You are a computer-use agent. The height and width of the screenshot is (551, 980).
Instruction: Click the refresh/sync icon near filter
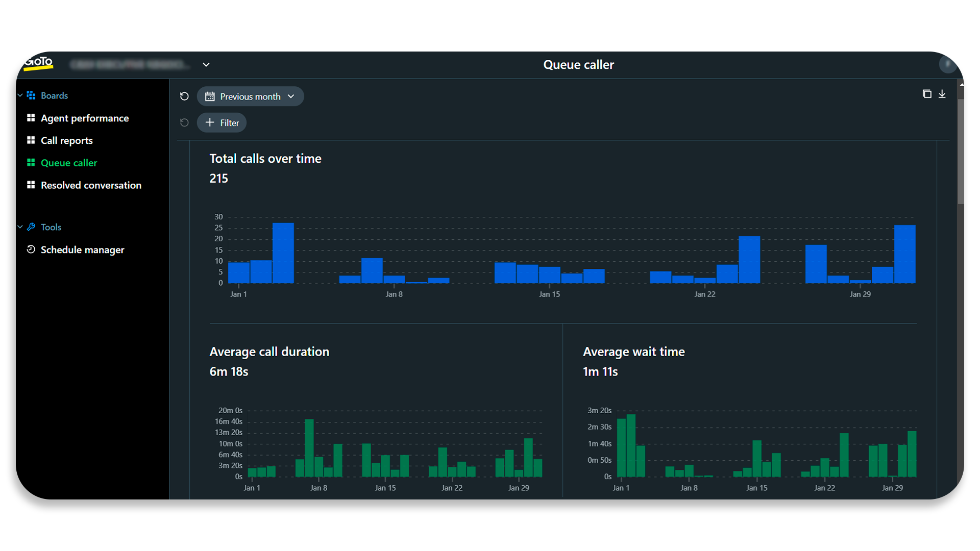pyautogui.click(x=185, y=123)
